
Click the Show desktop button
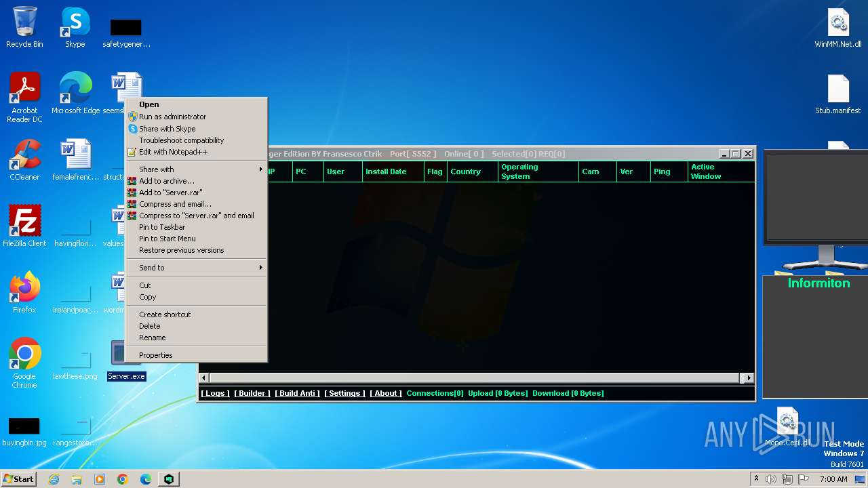coord(861,479)
